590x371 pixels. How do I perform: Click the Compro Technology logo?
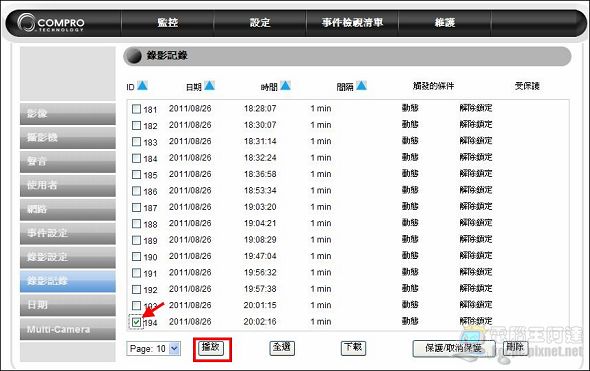click(51, 23)
